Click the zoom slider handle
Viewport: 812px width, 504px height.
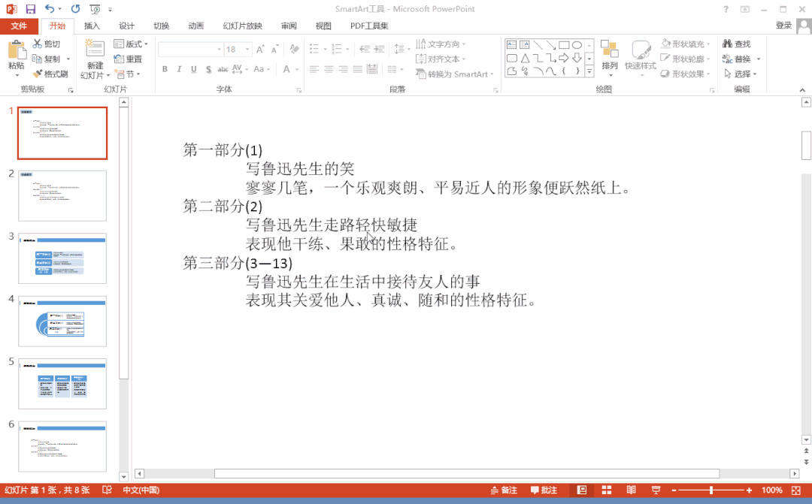click(711, 490)
